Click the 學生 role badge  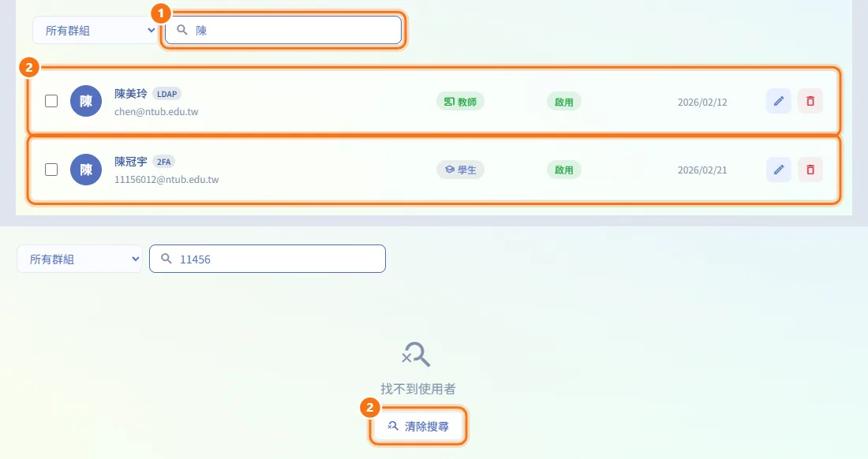(460, 170)
